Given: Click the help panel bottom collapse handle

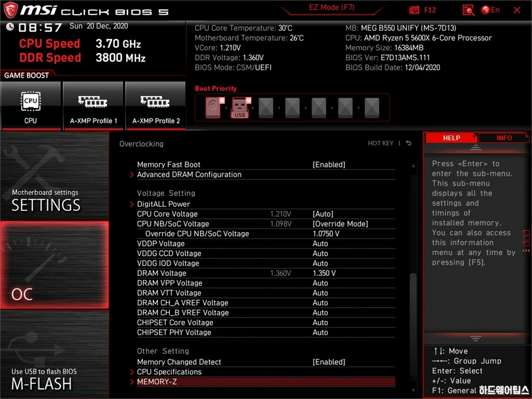Looking at the screenshot, I should 475,338.
